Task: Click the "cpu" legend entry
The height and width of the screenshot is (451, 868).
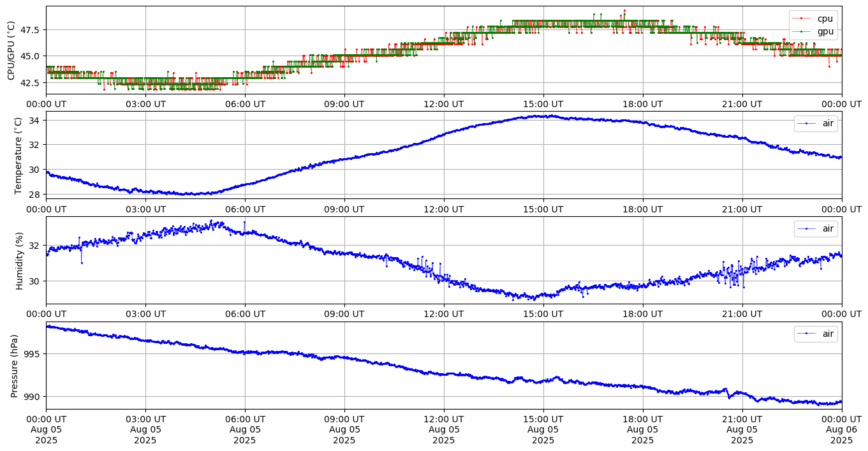Action: pyautogui.click(x=813, y=18)
